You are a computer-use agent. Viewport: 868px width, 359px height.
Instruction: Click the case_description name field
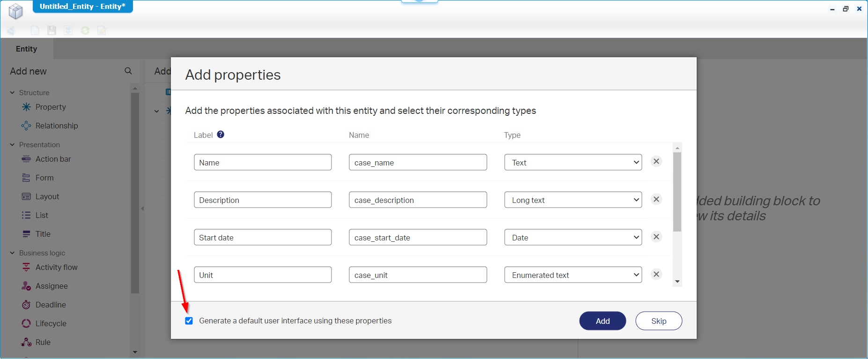click(x=418, y=200)
